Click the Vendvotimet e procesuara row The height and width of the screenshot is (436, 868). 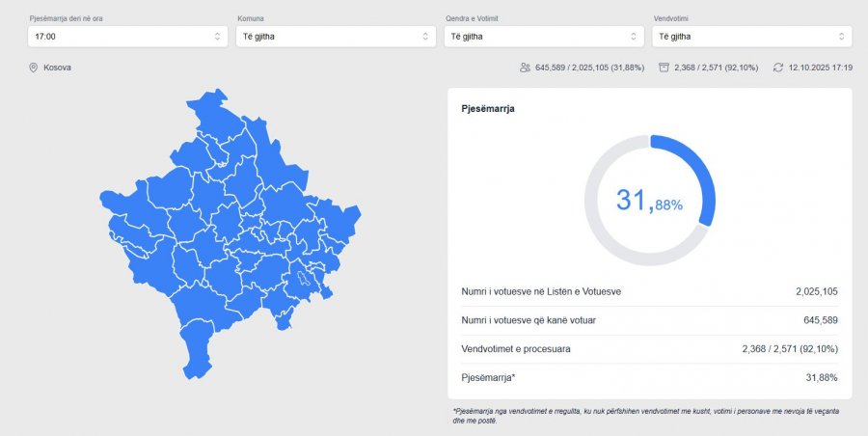click(x=649, y=348)
